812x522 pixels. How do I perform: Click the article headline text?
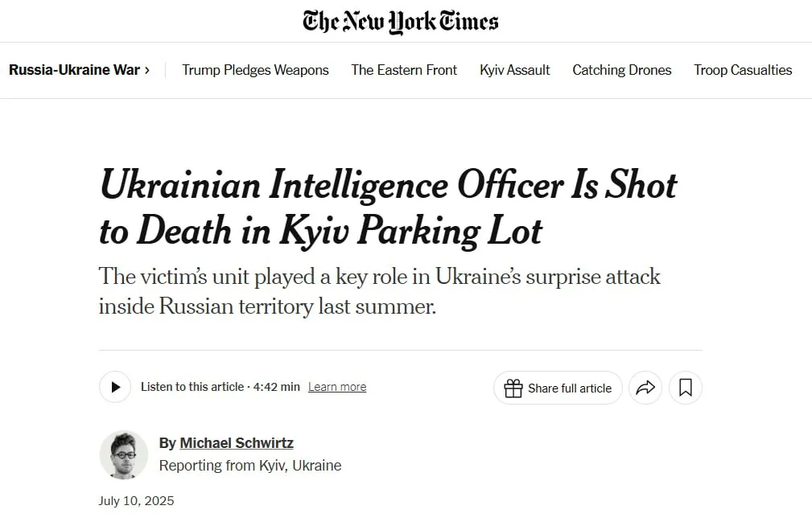[x=388, y=208]
